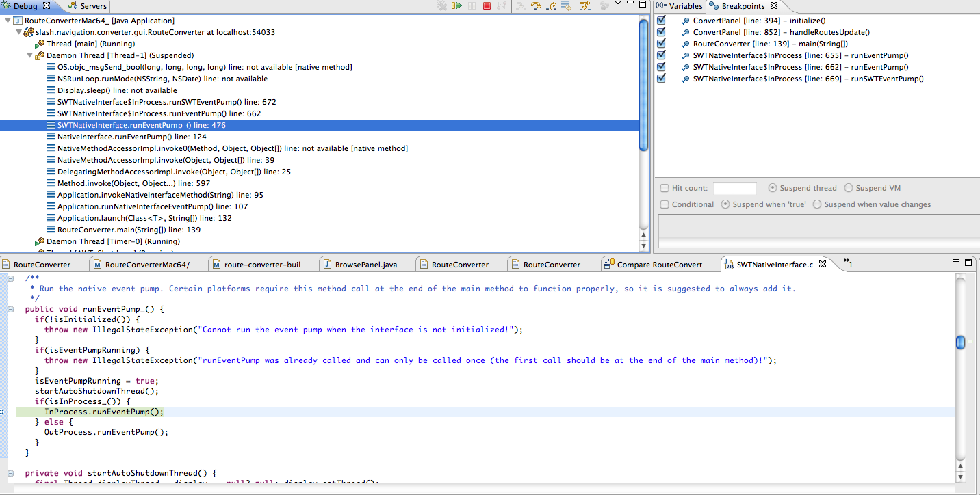This screenshot has height=495, width=980.
Task: Enable the Hit count checkbox
Action: click(x=665, y=188)
